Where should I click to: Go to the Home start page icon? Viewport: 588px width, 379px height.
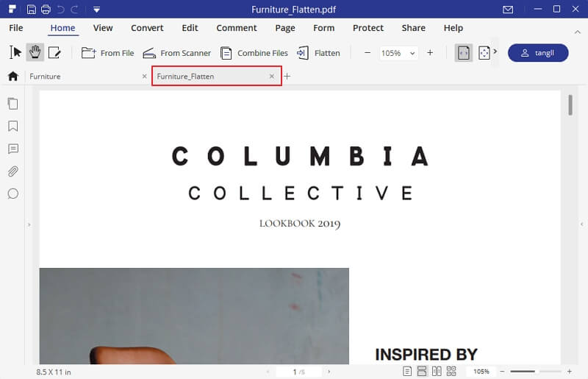tap(13, 77)
